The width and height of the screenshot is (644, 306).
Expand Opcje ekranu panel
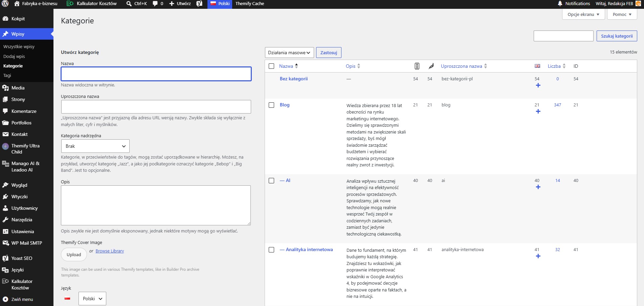(x=583, y=15)
